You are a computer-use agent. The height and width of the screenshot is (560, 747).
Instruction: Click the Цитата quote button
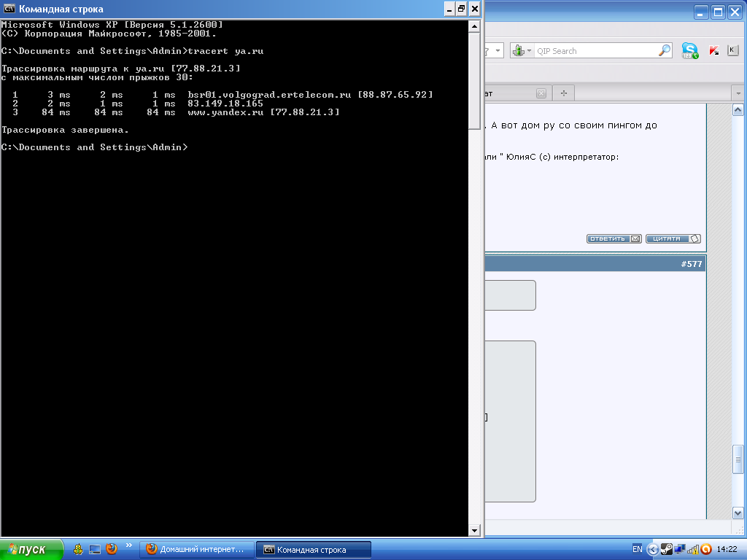pos(673,238)
